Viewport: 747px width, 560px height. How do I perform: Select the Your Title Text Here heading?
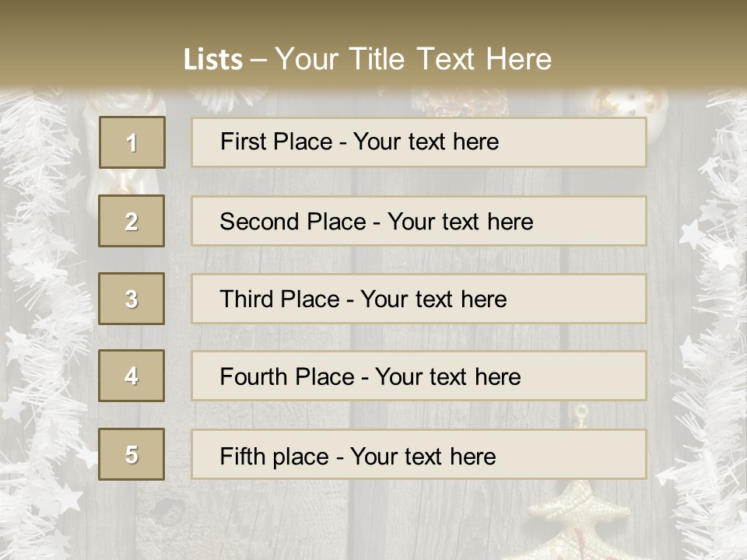[413, 59]
